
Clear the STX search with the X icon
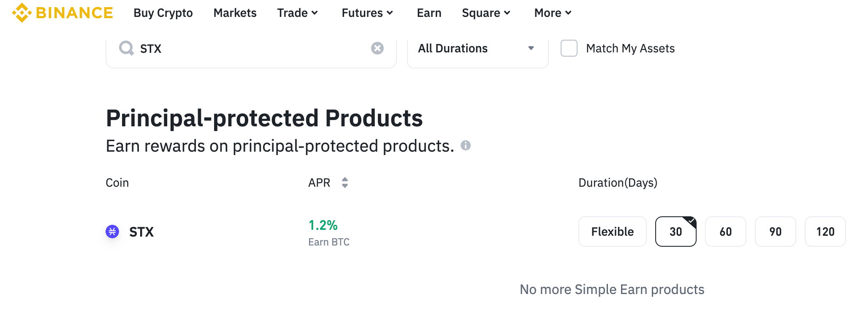coord(377,48)
